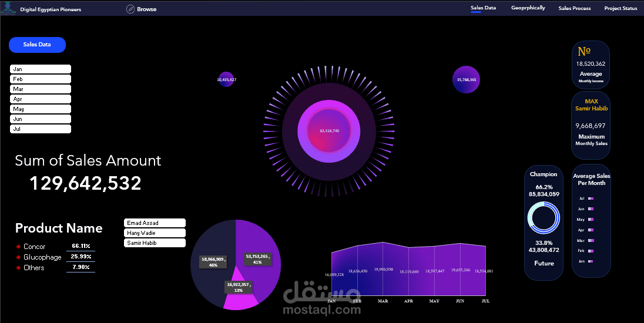
Task: Click the Others product label
Action: (33, 268)
